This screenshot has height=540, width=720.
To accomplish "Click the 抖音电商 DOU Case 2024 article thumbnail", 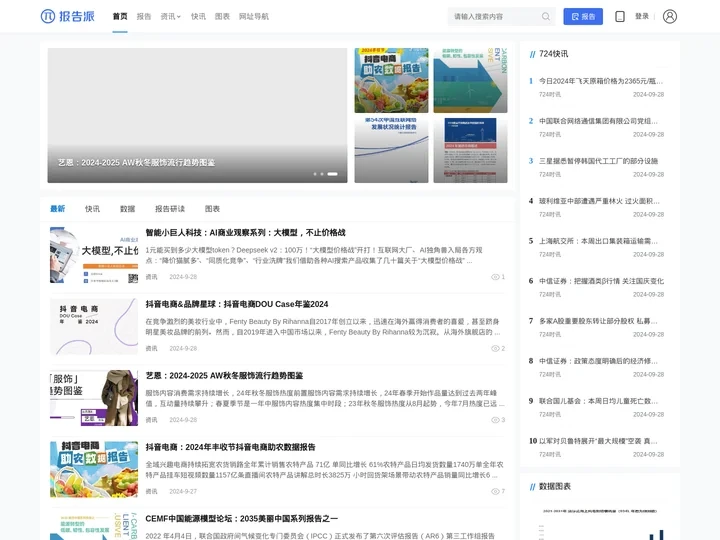I will (94, 326).
